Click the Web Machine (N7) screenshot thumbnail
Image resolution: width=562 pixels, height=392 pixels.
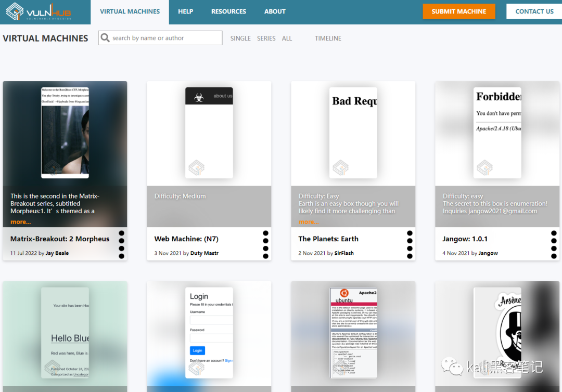coord(209,133)
